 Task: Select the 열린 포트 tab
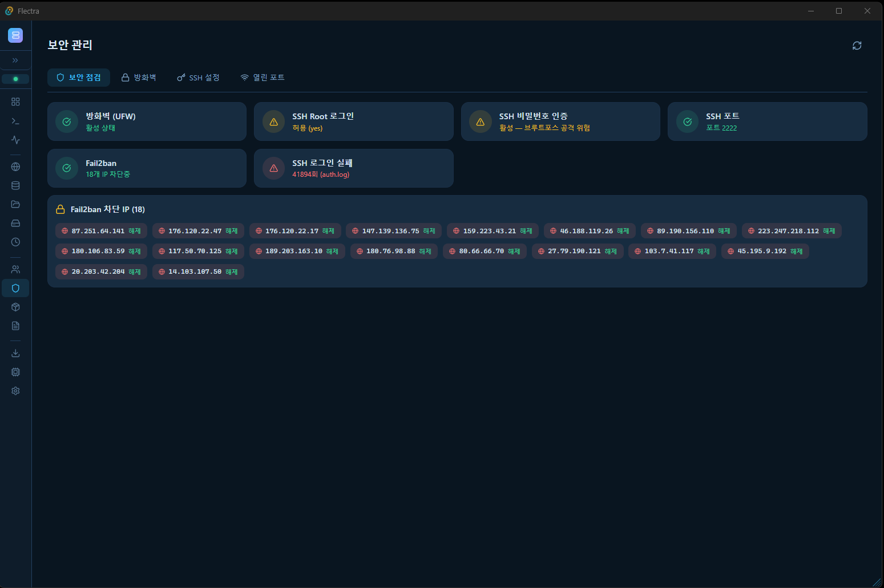pyautogui.click(x=263, y=78)
